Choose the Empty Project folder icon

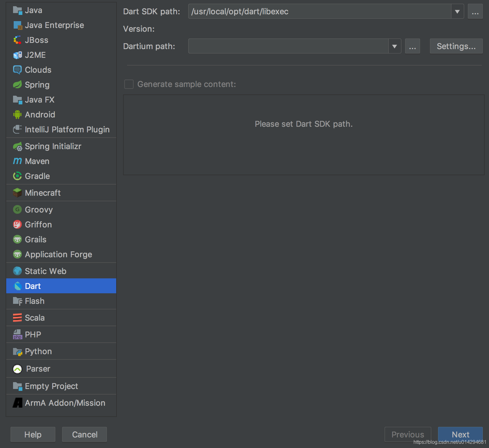tap(17, 386)
